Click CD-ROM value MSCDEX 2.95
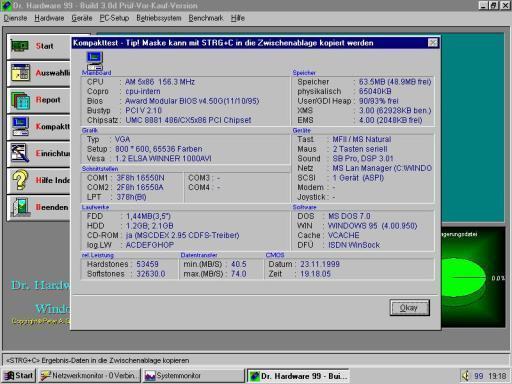 [182, 235]
